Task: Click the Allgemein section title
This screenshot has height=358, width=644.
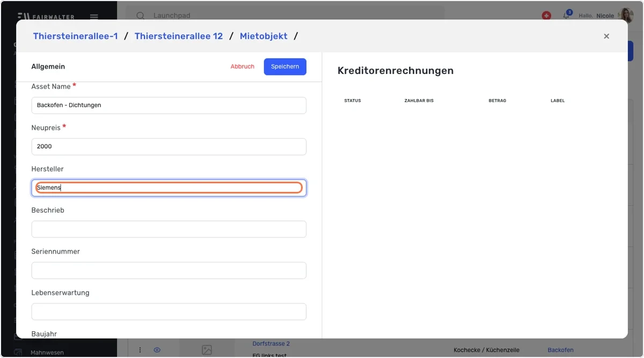Action: [x=48, y=66]
